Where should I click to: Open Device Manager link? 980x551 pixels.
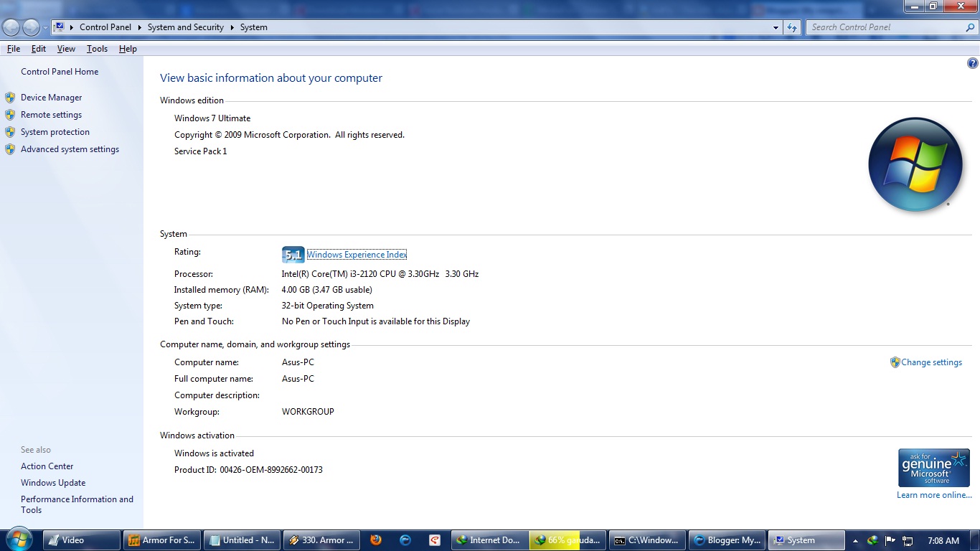point(52,98)
